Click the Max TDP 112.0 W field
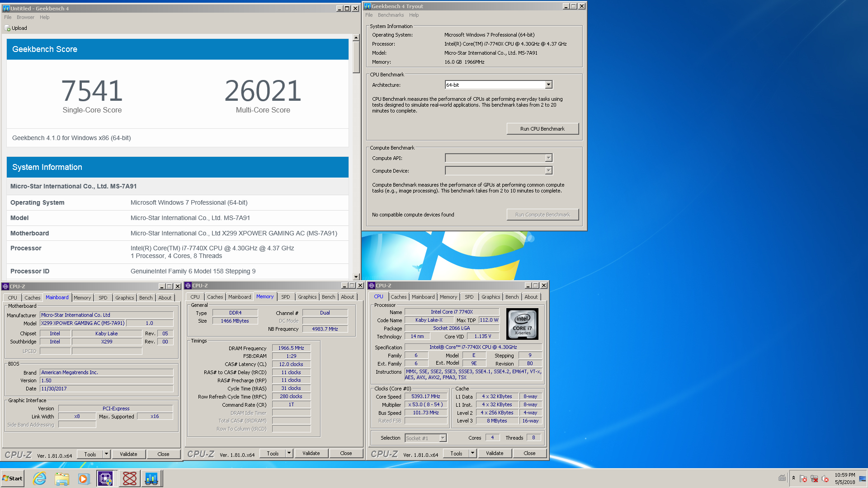The width and height of the screenshot is (868, 488). (x=489, y=320)
